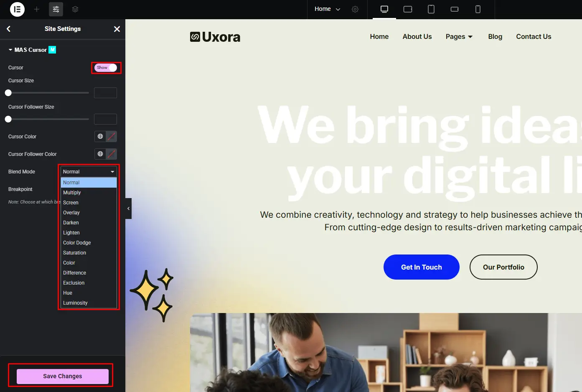Viewport: 582px width, 392px height.
Task: Collapse the editor panel with arrow handle
Action: (x=128, y=209)
